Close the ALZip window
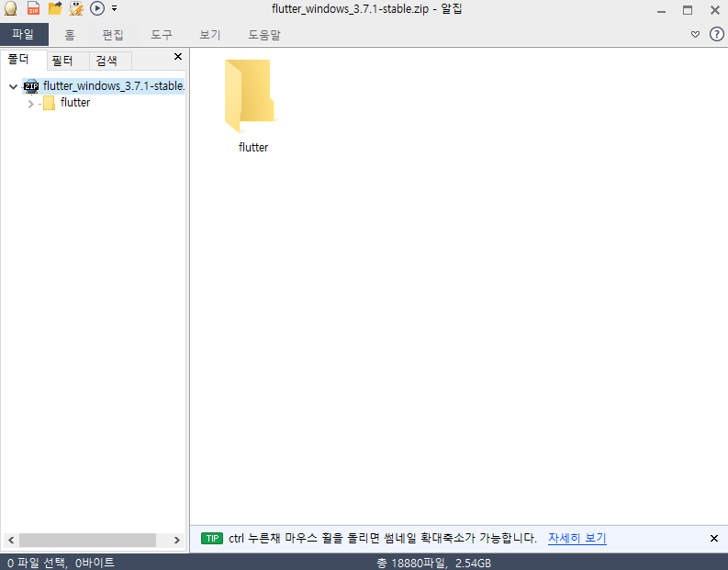This screenshot has height=570, width=728. click(715, 10)
